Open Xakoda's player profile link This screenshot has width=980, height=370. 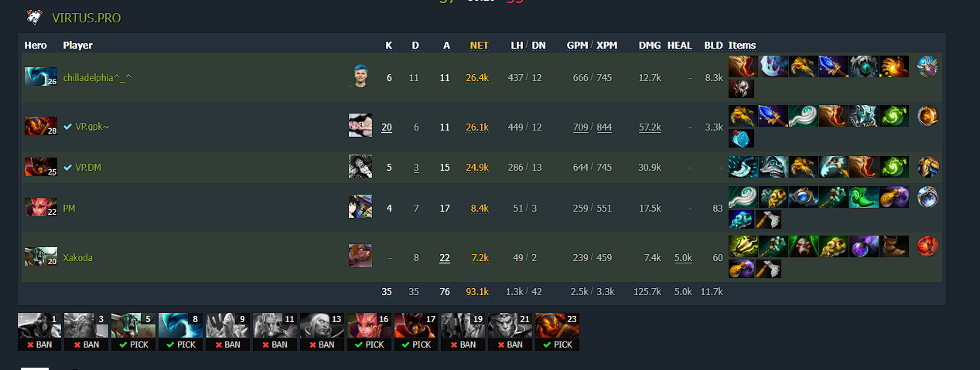coord(77,257)
